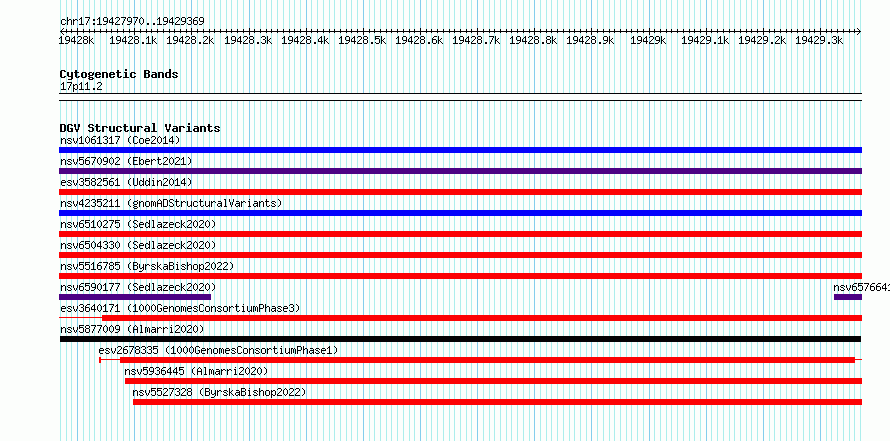Select the nsv6510275 (Sedlazeck2020) red bar
The height and width of the screenshot is (441, 890).
[460, 234]
